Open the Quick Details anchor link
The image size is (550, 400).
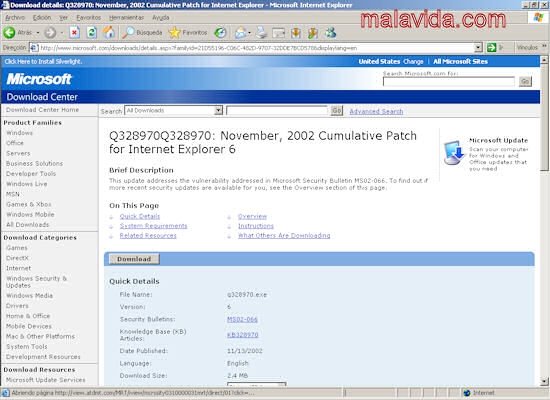(140, 216)
